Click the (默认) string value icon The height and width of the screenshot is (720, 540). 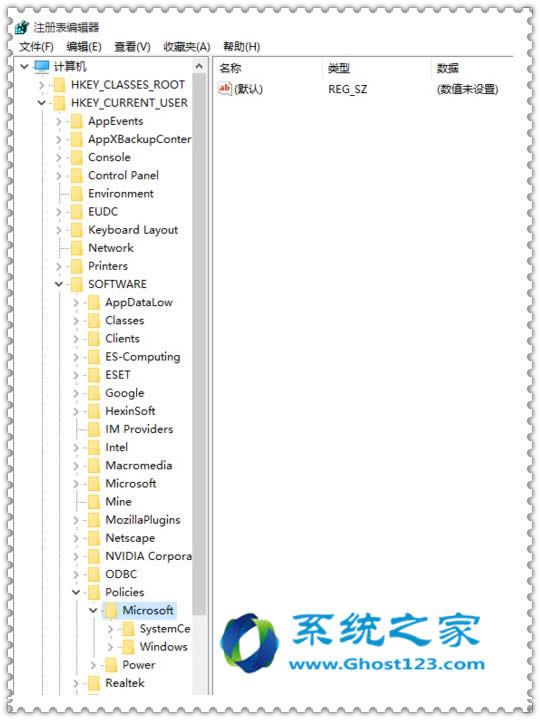[x=225, y=89]
